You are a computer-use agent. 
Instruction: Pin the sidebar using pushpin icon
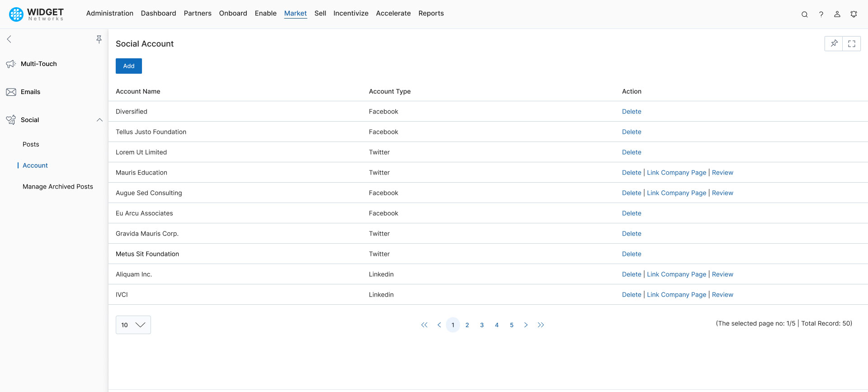[x=99, y=39]
